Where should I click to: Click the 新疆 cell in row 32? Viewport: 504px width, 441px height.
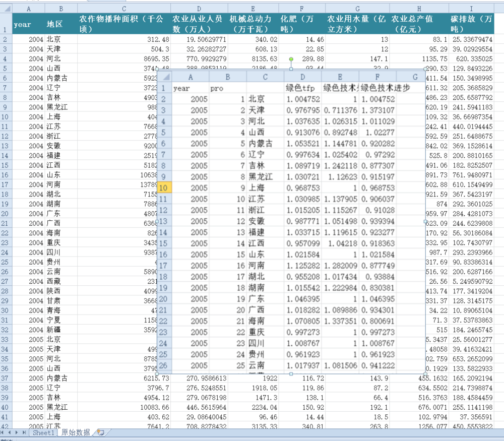61,330
